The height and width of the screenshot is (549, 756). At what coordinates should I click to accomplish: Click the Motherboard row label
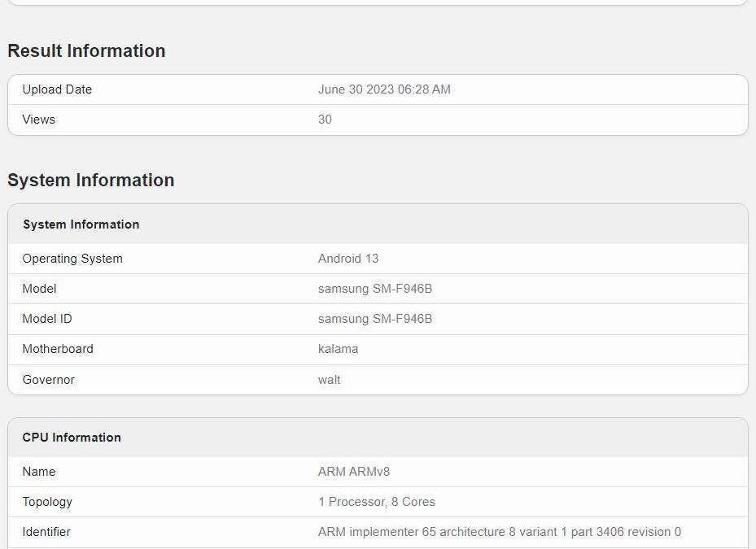click(58, 349)
